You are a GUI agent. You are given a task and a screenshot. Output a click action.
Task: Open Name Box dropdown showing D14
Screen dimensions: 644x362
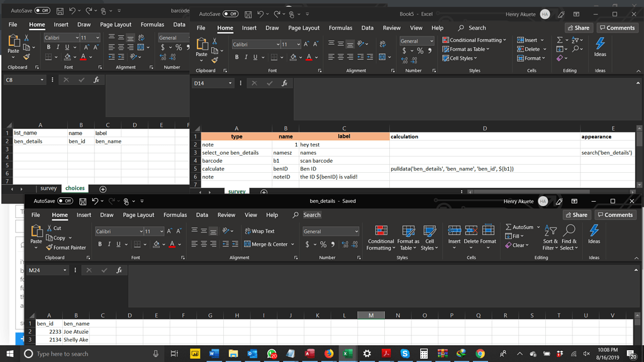tap(230, 83)
